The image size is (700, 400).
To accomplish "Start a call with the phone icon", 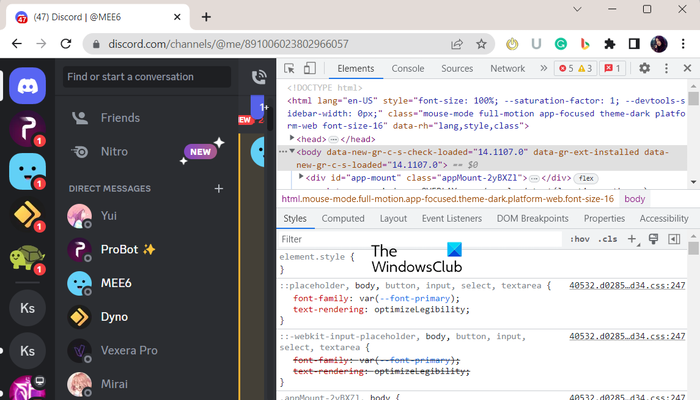I will [259, 77].
